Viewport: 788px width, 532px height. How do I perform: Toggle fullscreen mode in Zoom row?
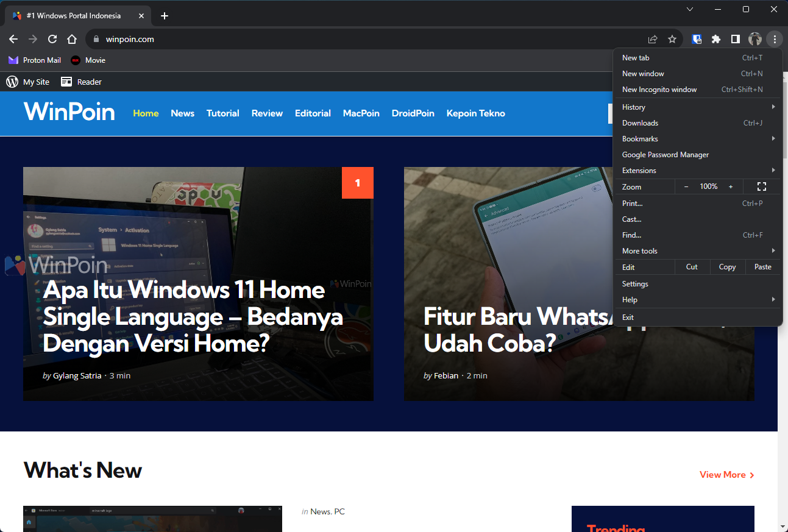[761, 186]
